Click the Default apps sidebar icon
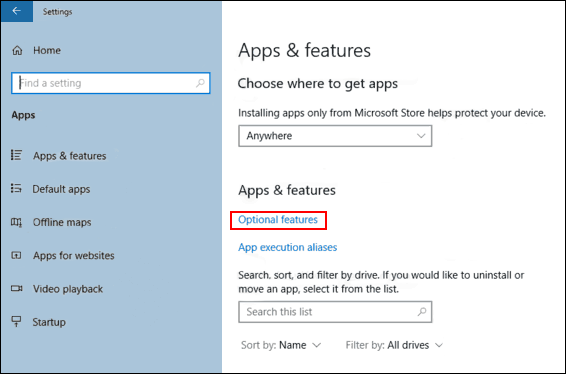 pyautogui.click(x=16, y=188)
